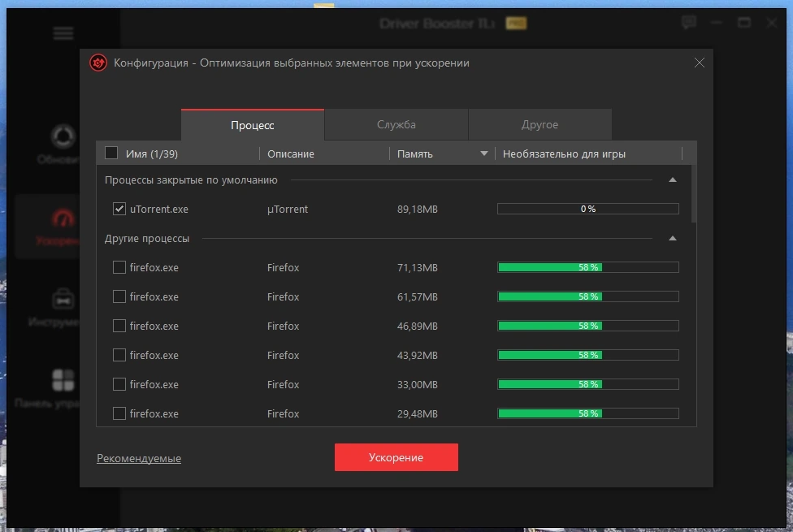
Task: Click the Имя (1/39) column header
Action: point(152,154)
